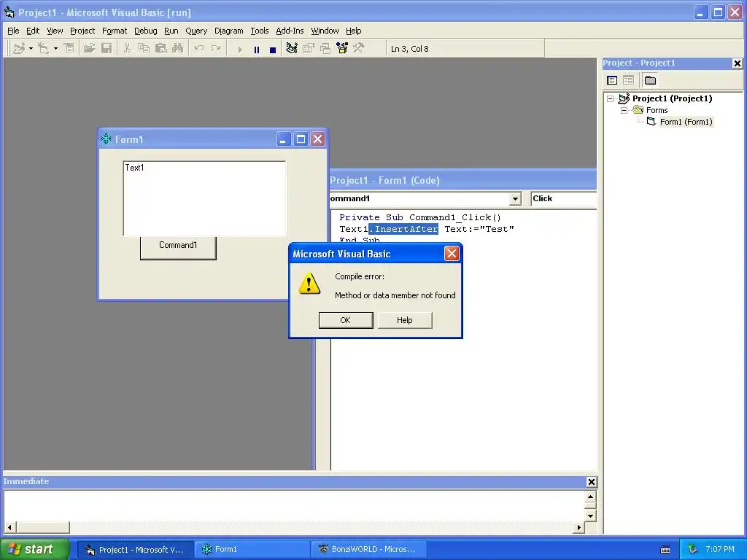Open the Toolbox hammer-and-wrench icon

(359, 49)
